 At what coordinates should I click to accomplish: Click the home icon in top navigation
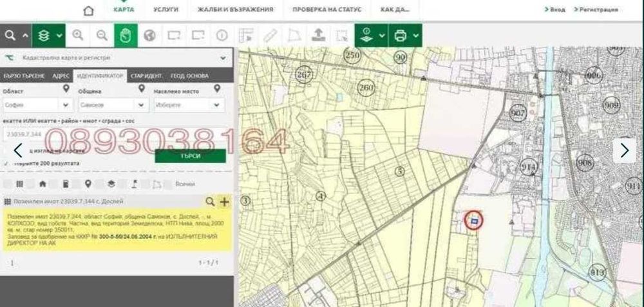click(88, 10)
